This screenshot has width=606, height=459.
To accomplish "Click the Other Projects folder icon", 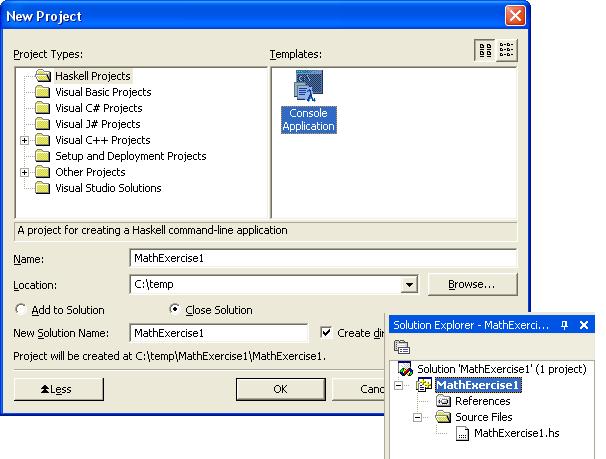I will 43,172.
